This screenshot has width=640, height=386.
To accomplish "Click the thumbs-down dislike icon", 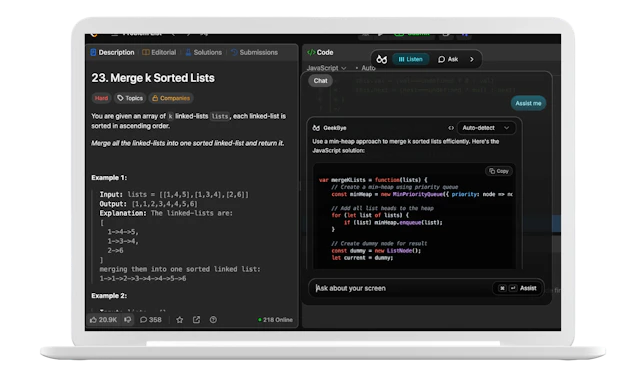I will (x=128, y=319).
